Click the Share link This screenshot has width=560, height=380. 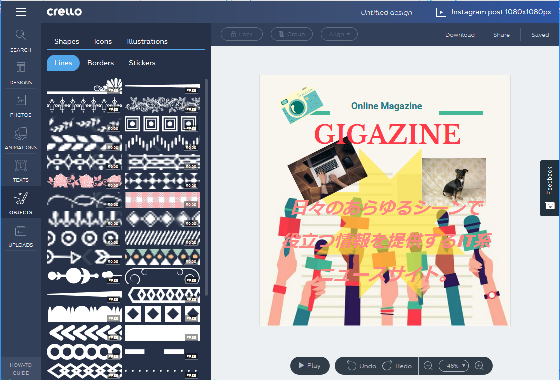(x=501, y=35)
